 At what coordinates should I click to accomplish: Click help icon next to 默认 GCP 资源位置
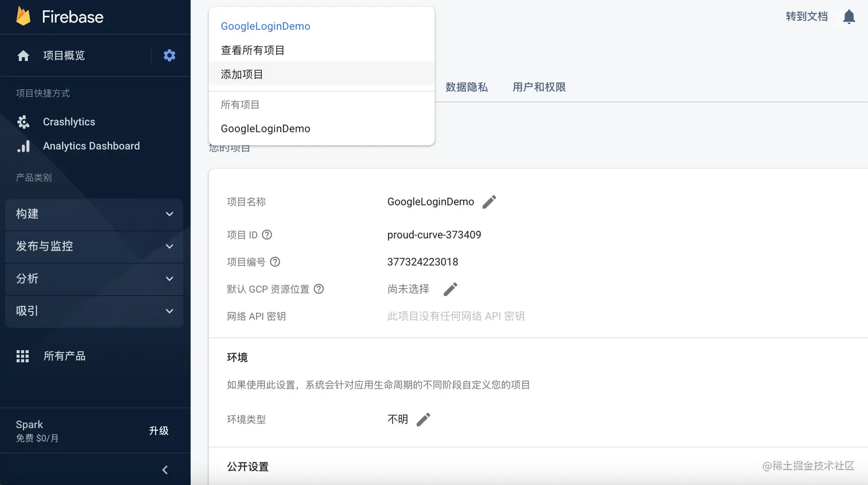tap(319, 289)
